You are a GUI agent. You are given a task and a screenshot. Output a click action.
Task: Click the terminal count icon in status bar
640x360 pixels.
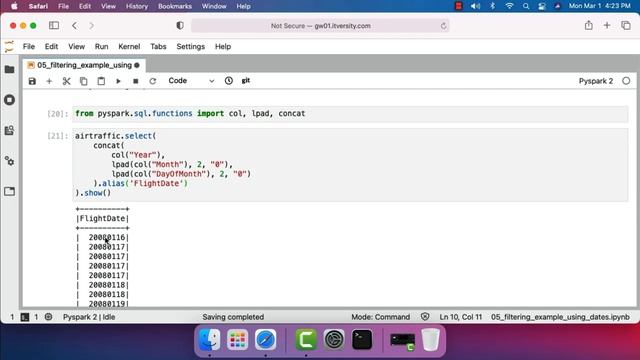tap(25, 317)
